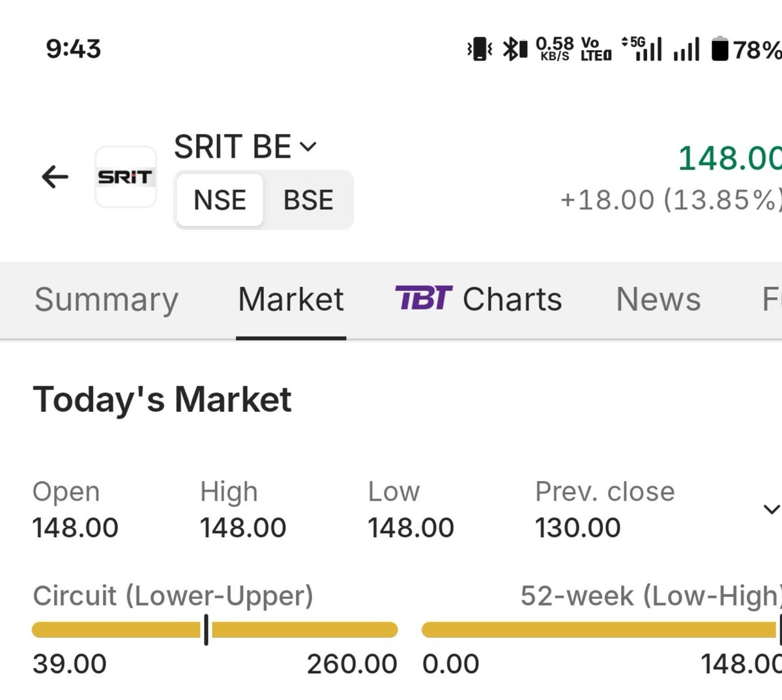Screen dimensions: 782x700
Task: Tap the Open price 148.00
Action: [76, 528]
